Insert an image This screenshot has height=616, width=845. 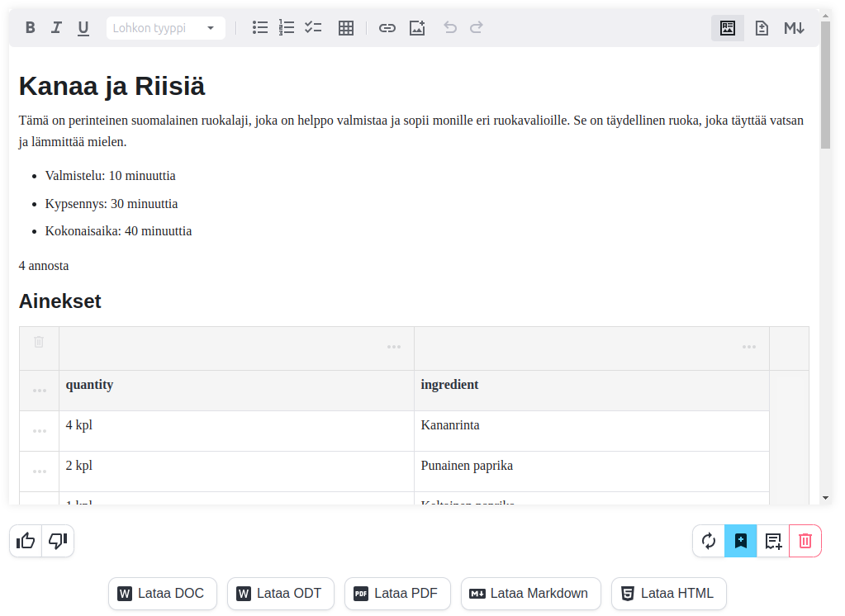tap(417, 28)
